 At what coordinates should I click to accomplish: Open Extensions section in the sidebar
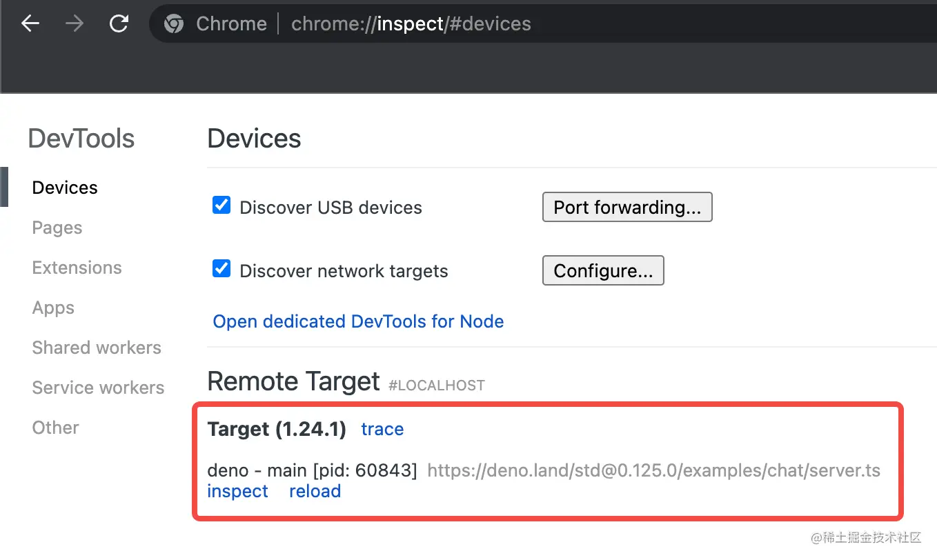(77, 268)
